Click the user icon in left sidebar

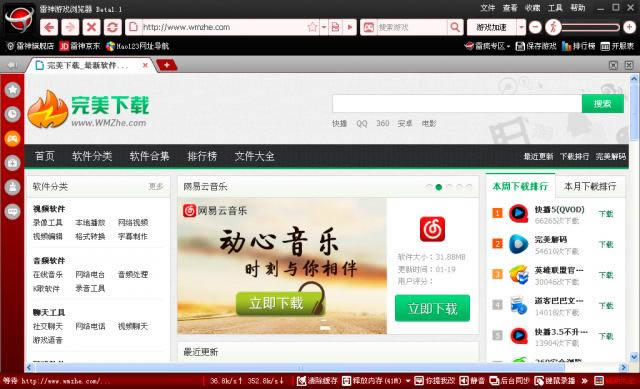tap(13, 187)
